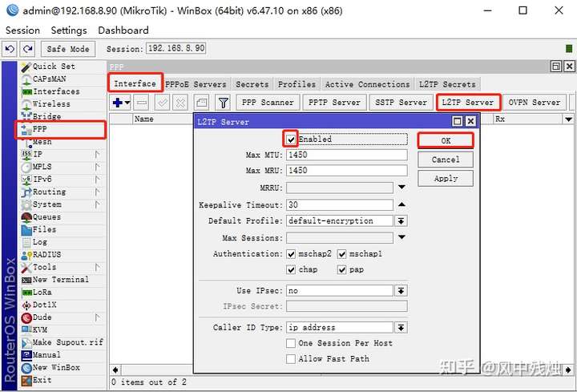Screen dimensions: 577x392
Task: Click the Remove minus icon
Action: pos(142,103)
